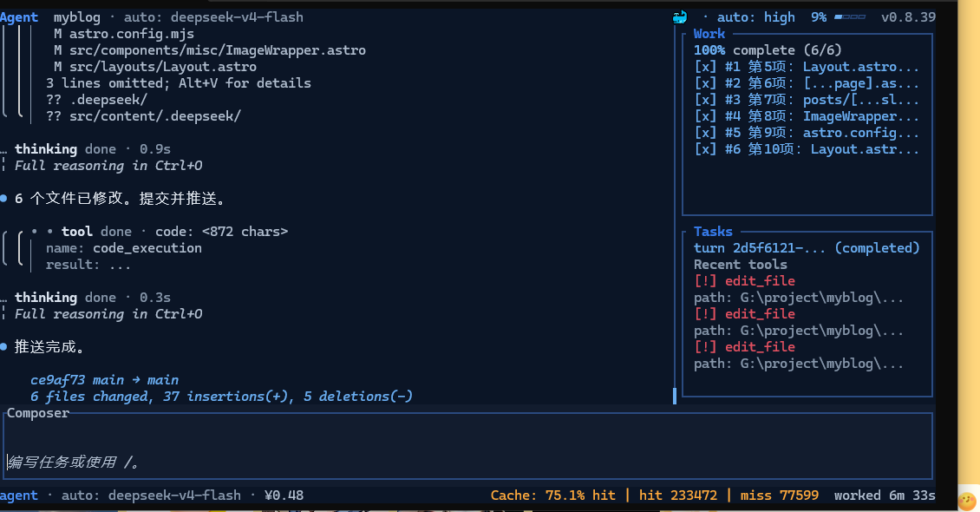Click warning icon of last edit_file entry
980x512 pixels.
tap(705, 347)
